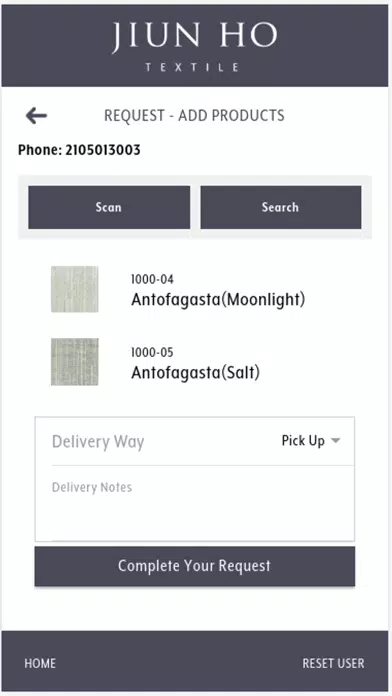Image resolution: width=392 pixels, height=696 pixels.
Task: Click the Delivery Way label
Action: 98,442
